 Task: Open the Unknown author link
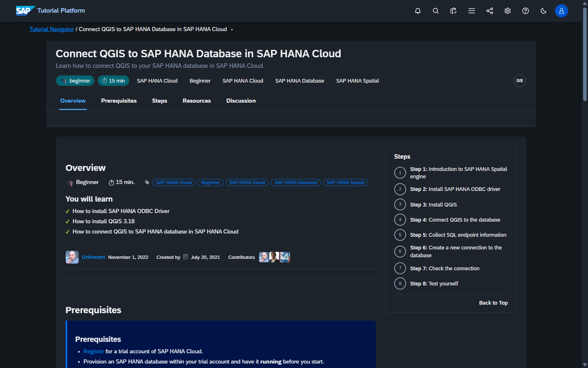coord(93,257)
